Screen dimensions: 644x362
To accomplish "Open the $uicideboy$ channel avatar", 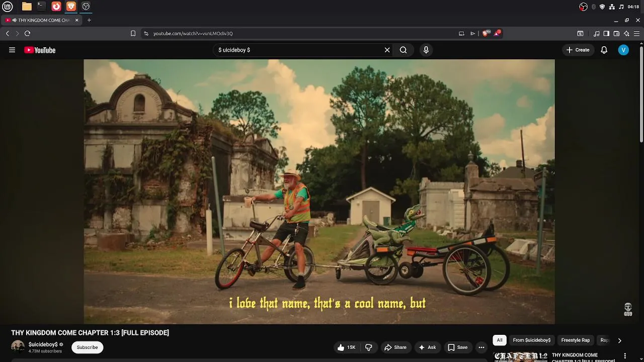I will (18, 347).
